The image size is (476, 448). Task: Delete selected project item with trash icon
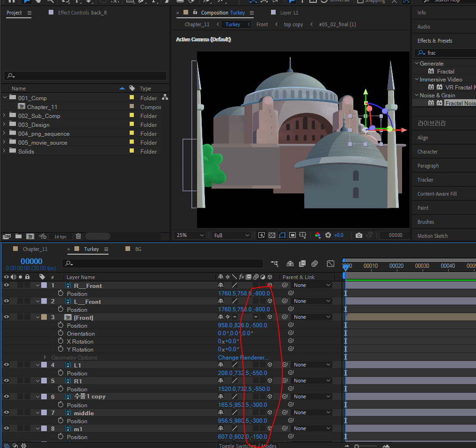coord(78,236)
